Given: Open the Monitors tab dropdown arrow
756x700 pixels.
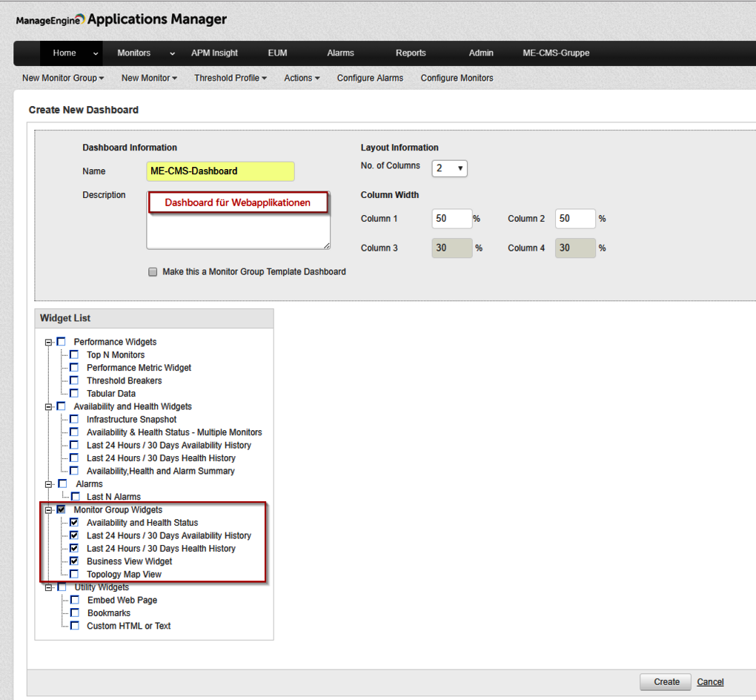Looking at the screenshot, I should 172,53.
